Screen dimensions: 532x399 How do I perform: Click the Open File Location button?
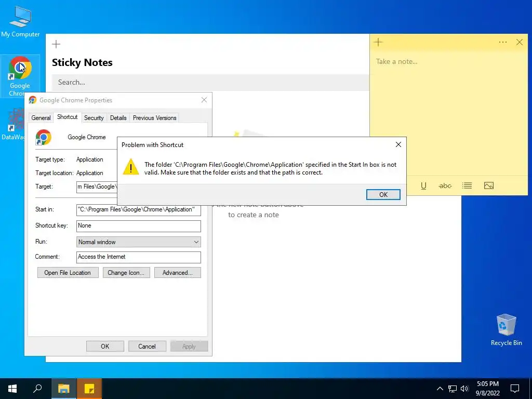68,273
